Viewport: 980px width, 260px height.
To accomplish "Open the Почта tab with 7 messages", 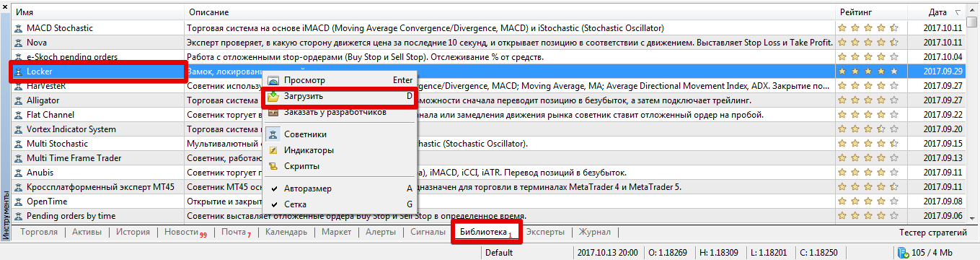I will [x=235, y=232].
